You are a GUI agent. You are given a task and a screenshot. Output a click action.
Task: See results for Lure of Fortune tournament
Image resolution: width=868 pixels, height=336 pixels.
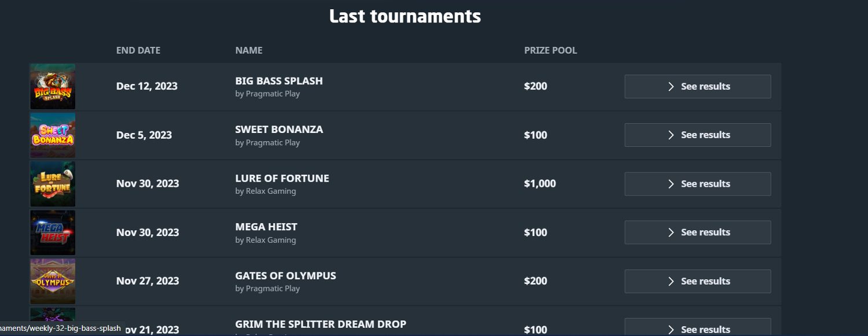pyautogui.click(x=697, y=184)
